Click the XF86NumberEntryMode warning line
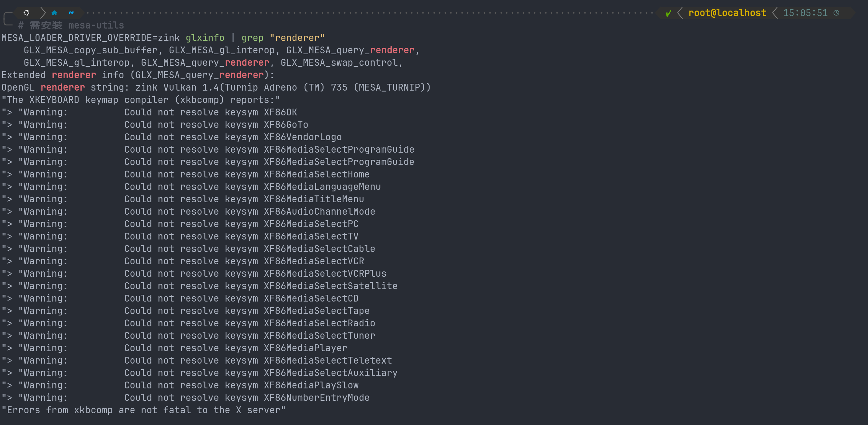This screenshot has width=868, height=425. pyautogui.click(x=185, y=398)
